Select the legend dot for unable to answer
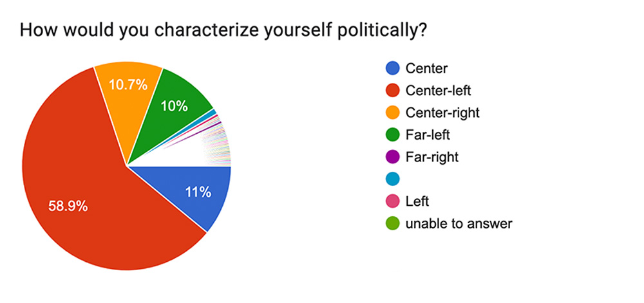 (392, 223)
